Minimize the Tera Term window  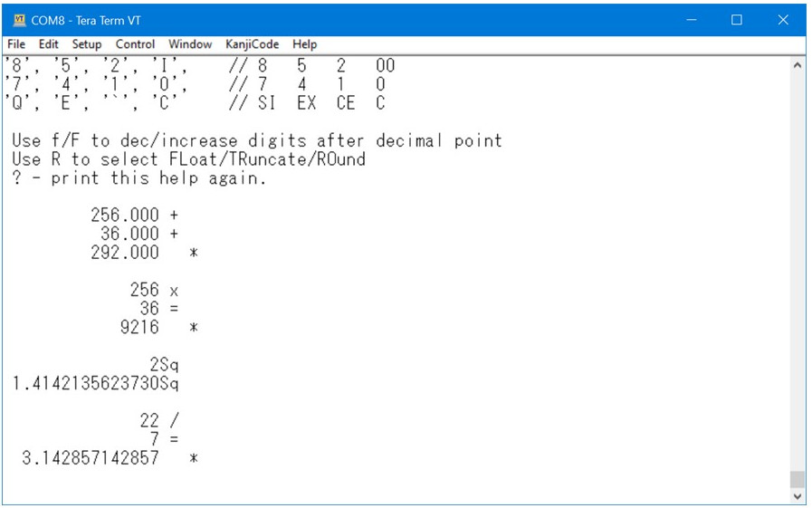click(x=692, y=20)
